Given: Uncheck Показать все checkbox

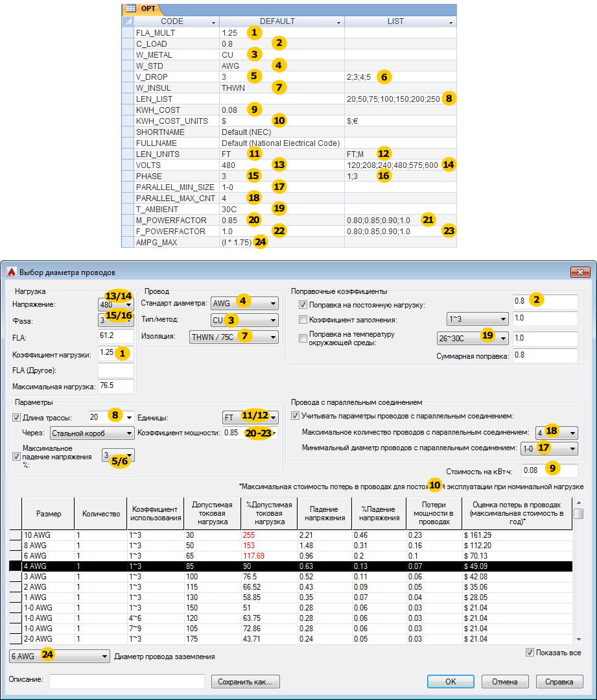Looking at the screenshot, I should (x=530, y=652).
